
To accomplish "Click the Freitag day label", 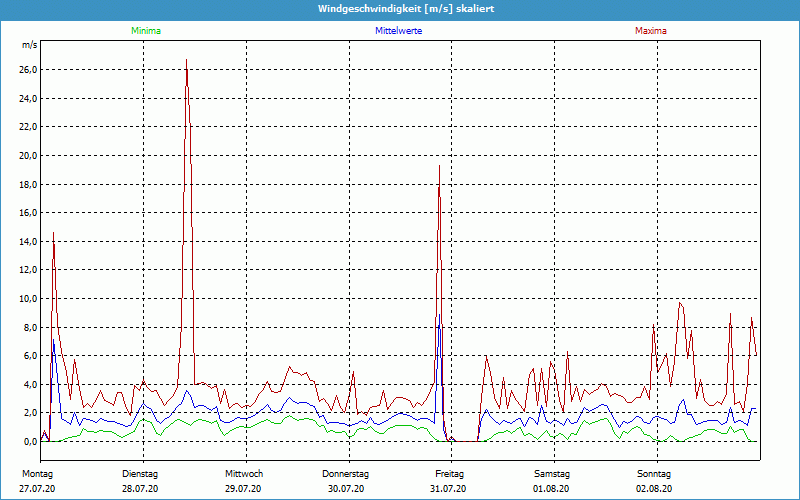I will coord(449,474).
